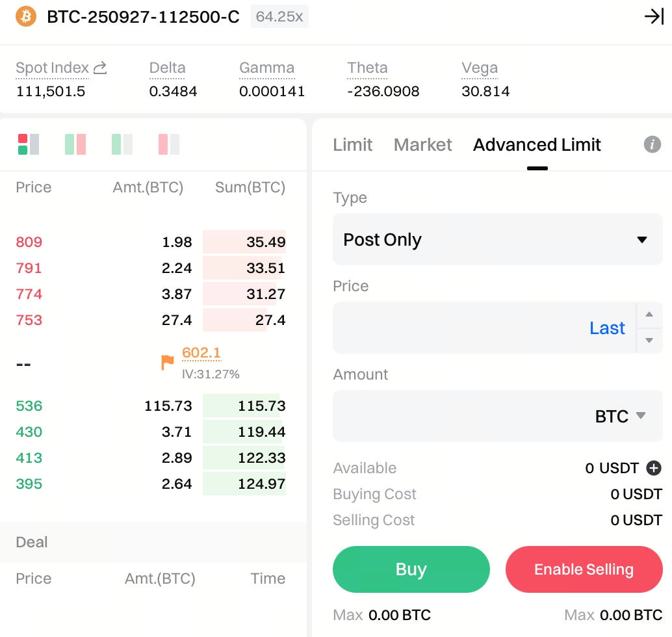Increase price with the up stepper arrow
Image resolution: width=672 pixels, height=637 pixels.
tap(649, 315)
